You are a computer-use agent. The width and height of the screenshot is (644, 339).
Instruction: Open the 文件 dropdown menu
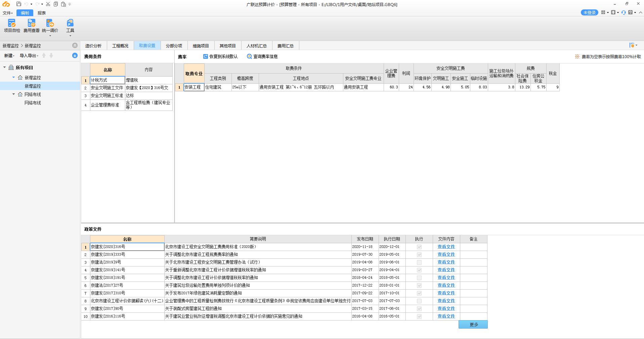point(8,13)
